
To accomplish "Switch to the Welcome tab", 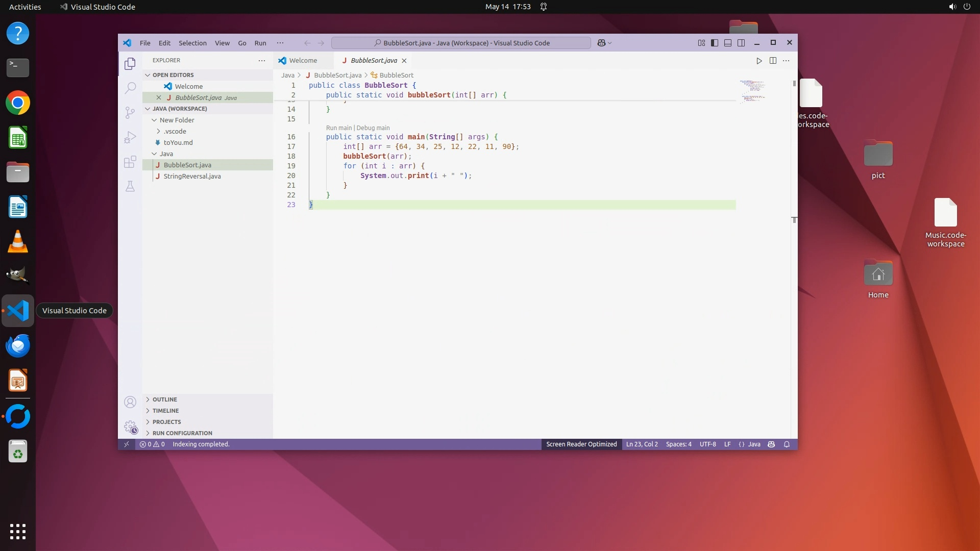I will tap(303, 61).
